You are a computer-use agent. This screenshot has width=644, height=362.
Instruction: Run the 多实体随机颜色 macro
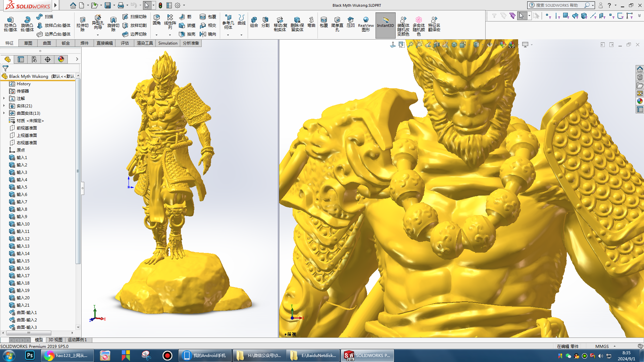coord(418,26)
